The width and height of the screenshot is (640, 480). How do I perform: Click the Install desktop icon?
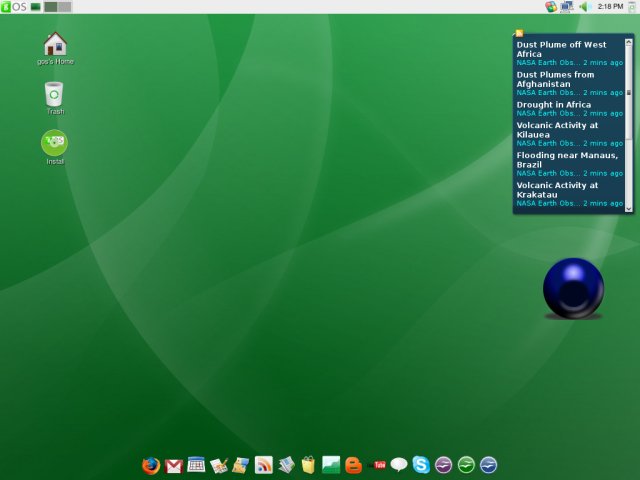(x=55, y=144)
